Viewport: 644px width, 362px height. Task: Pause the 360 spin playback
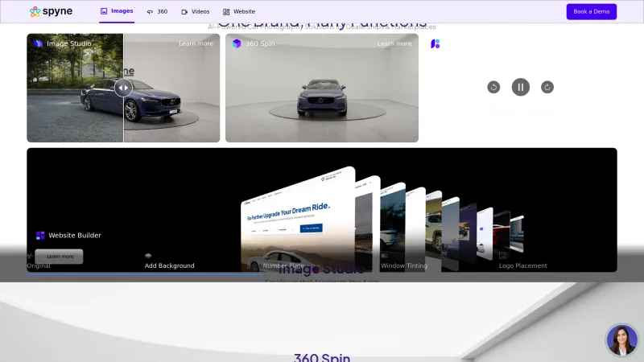pos(520,87)
